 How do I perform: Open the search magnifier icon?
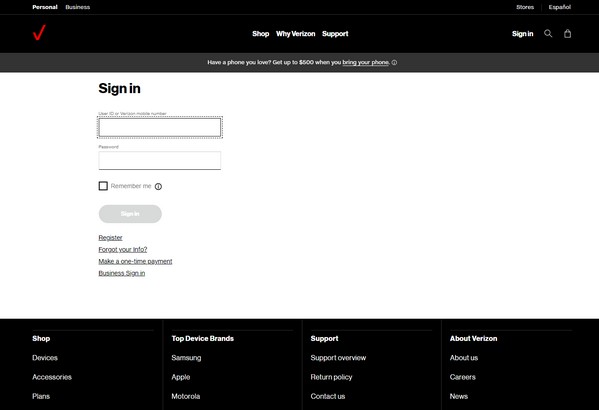[548, 34]
